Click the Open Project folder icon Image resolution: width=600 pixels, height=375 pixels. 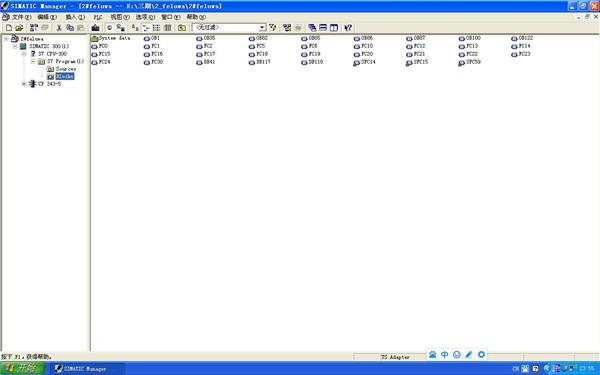pos(19,28)
